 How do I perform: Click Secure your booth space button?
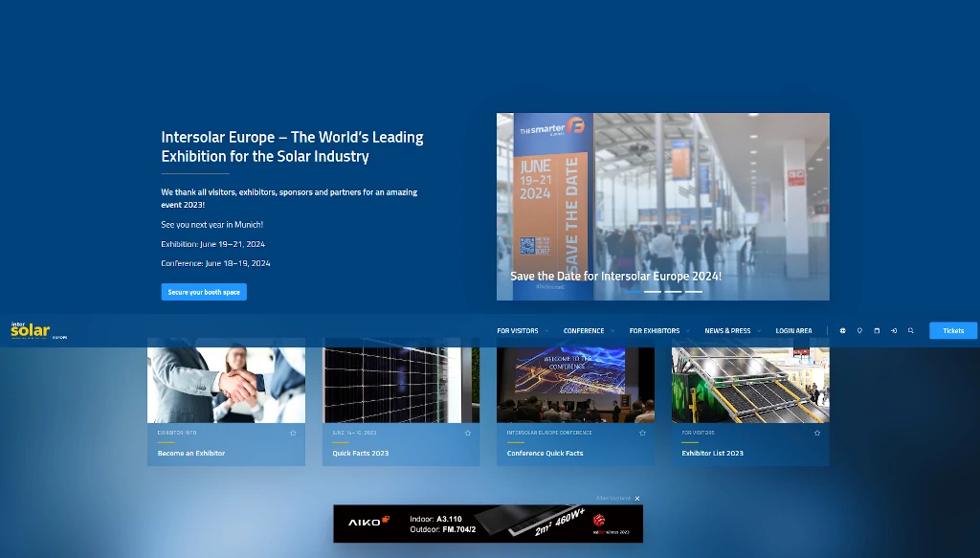(204, 292)
